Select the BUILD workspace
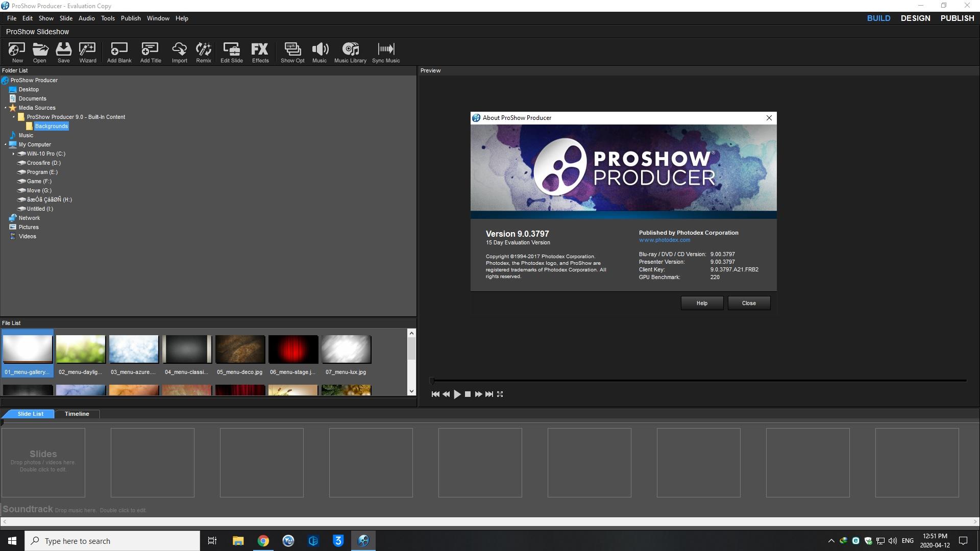 [x=878, y=18]
